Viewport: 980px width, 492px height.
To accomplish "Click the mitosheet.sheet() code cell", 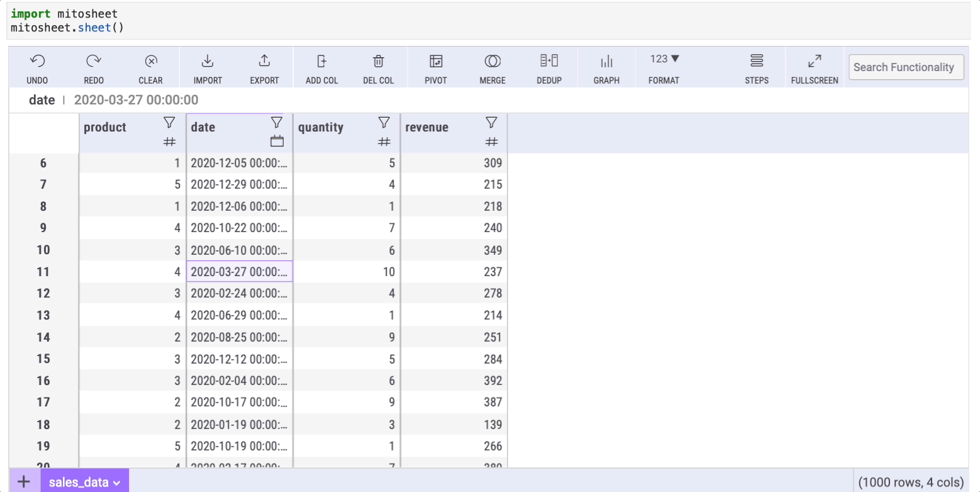I will coord(489,21).
